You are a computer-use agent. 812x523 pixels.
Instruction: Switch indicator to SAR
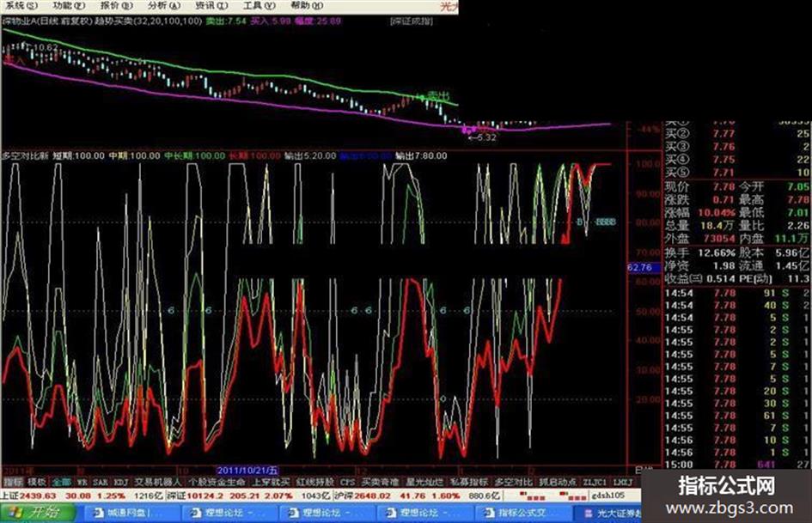[101, 482]
